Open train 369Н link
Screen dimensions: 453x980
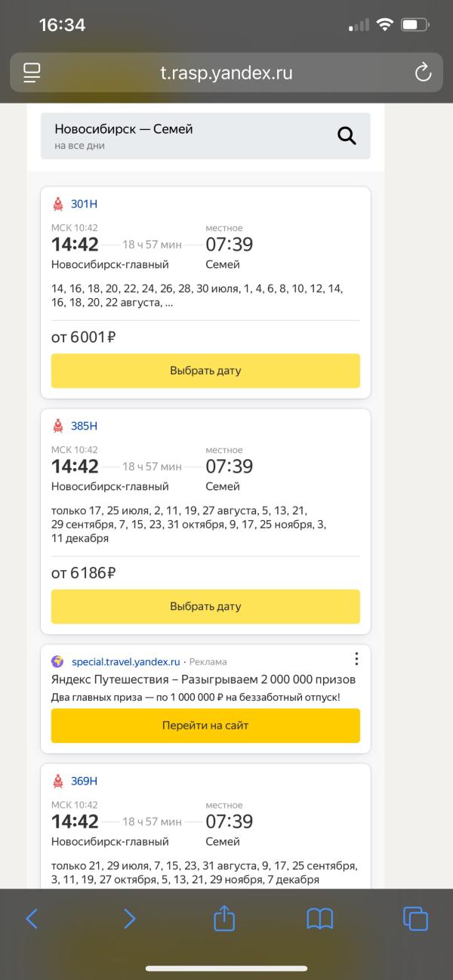point(84,781)
